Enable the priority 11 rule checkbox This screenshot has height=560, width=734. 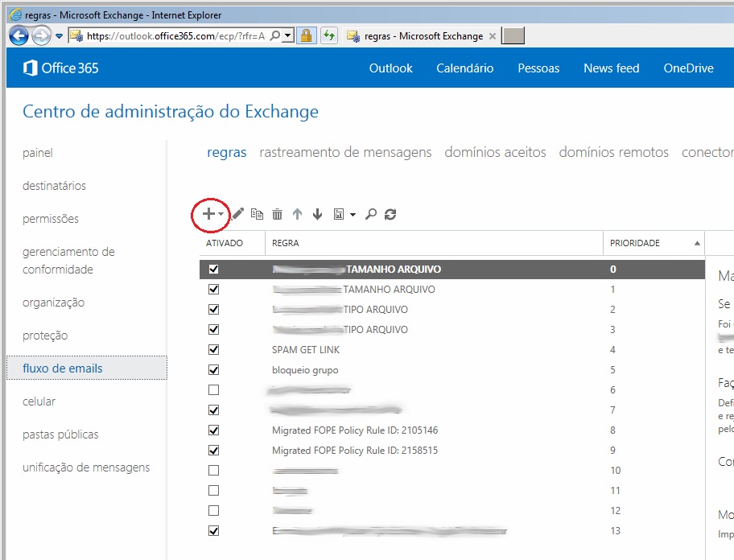click(x=213, y=490)
